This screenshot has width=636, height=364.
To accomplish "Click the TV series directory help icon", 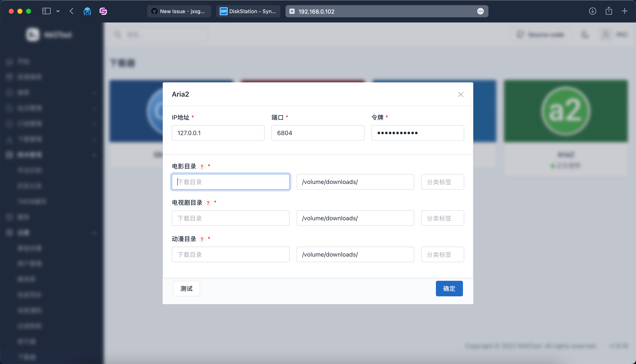I will 208,203.
